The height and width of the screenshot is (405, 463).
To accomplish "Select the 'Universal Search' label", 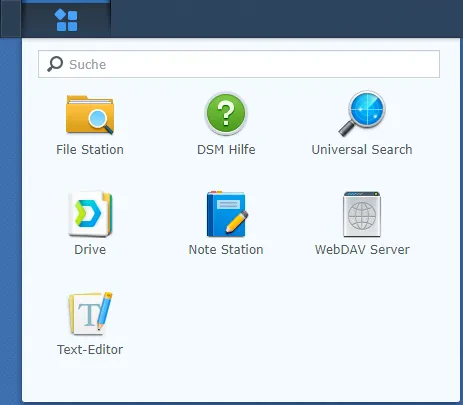I will [x=362, y=150].
